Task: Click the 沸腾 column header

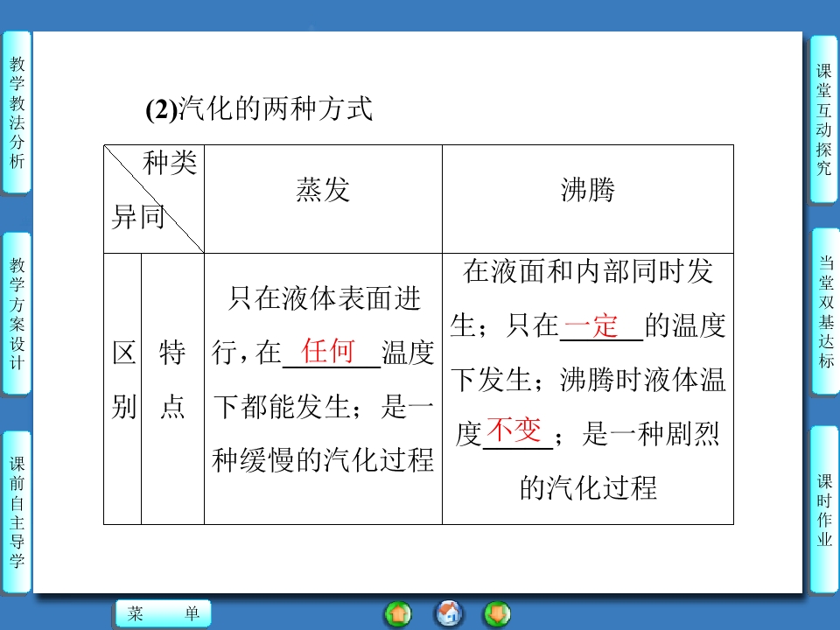Action: pyautogui.click(x=587, y=191)
